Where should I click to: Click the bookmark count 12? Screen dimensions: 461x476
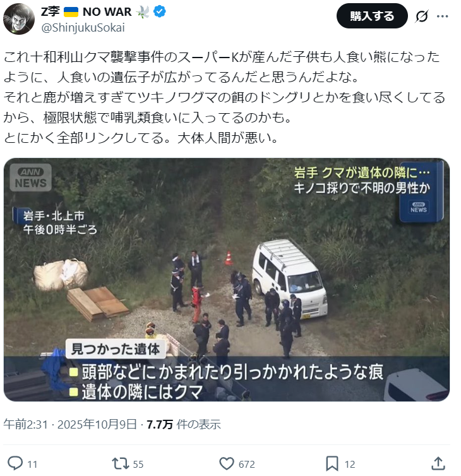(350, 464)
